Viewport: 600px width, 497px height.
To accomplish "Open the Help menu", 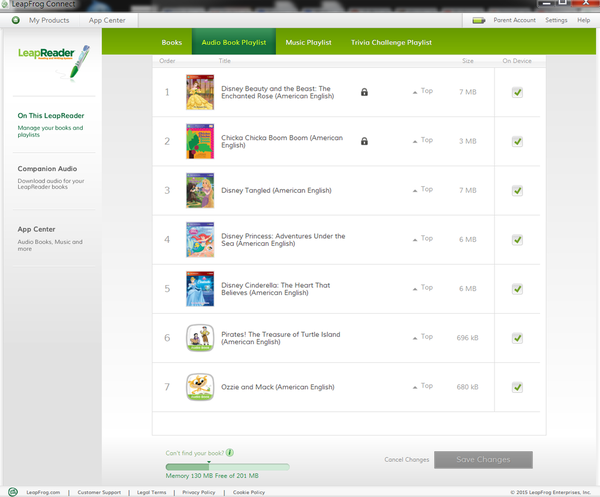I will (x=584, y=20).
